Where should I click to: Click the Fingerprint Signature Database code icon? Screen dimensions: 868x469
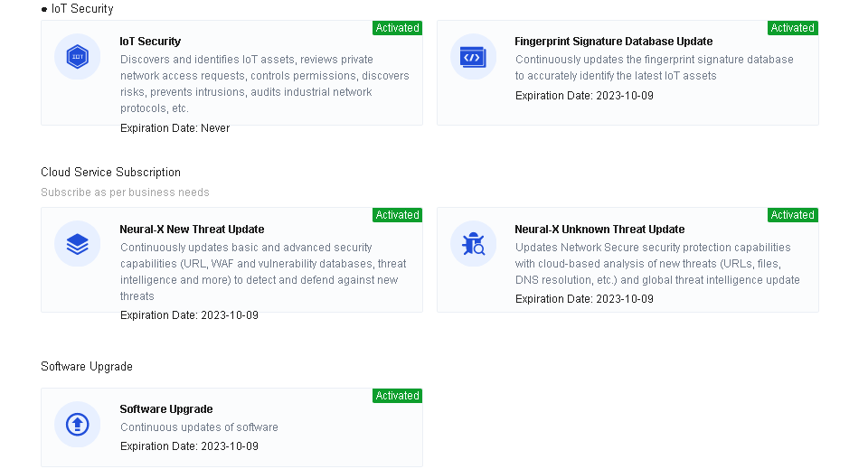[473, 57]
